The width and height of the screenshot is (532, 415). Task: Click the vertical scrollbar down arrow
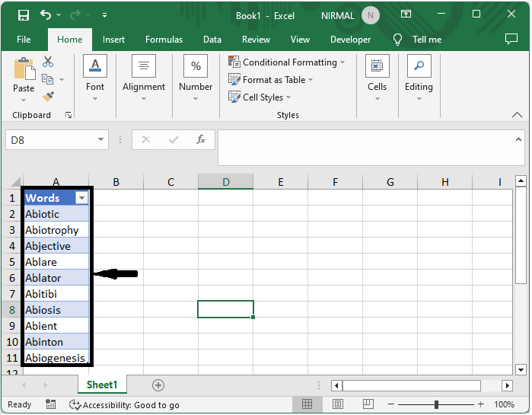521,369
